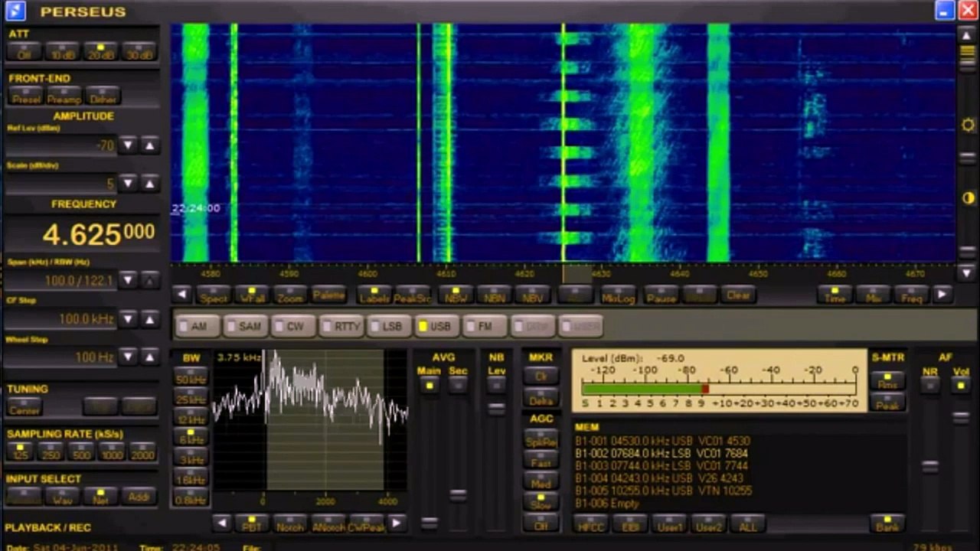Toggle the Time stamp display
The height and width of the screenshot is (551, 980).
pyautogui.click(x=835, y=295)
